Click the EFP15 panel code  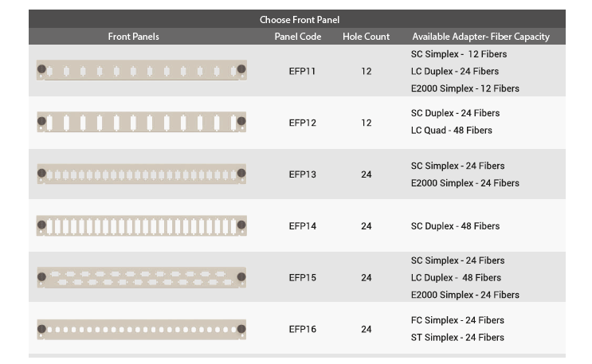pos(302,278)
